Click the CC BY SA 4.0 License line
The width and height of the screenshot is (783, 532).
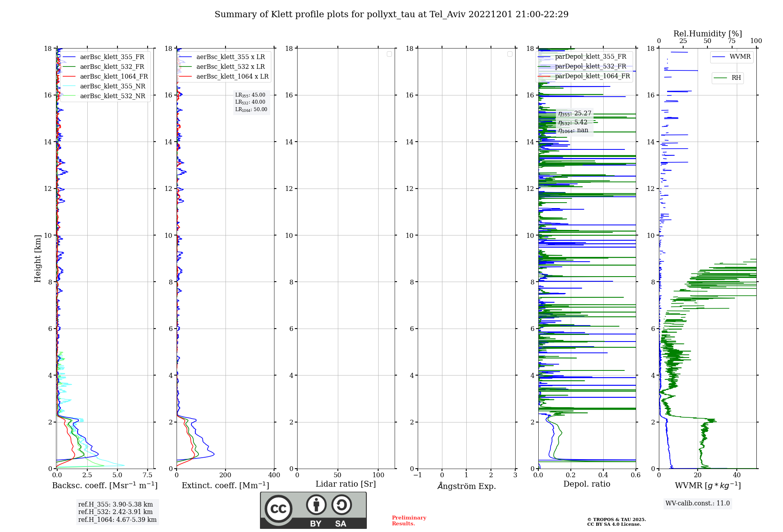coord(614,524)
